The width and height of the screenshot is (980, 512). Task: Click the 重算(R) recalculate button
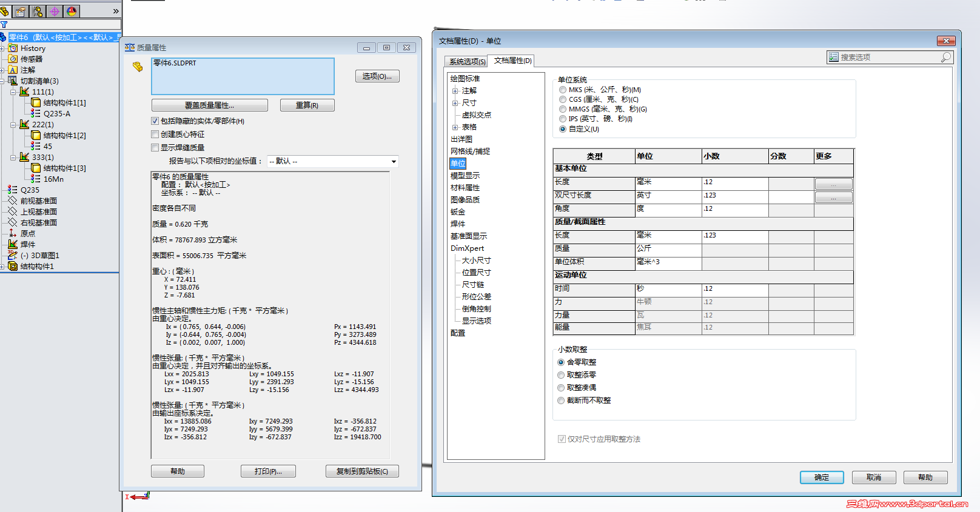pyautogui.click(x=307, y=105)
